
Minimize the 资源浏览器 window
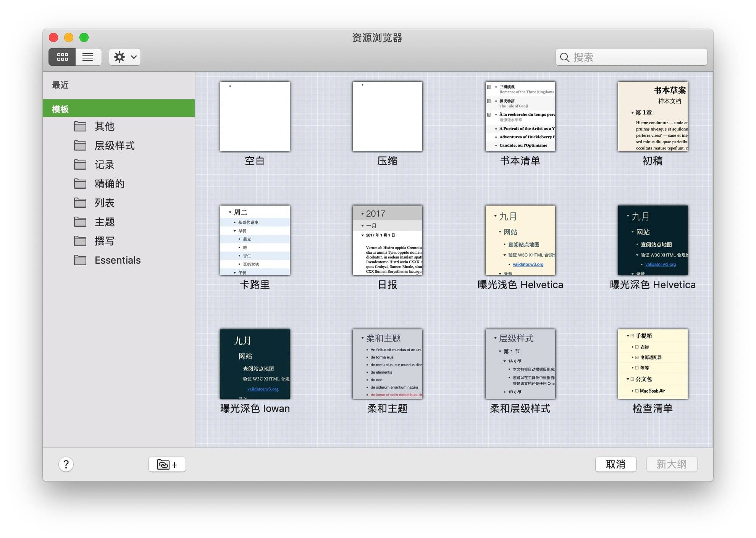click(x=69, y=37)
